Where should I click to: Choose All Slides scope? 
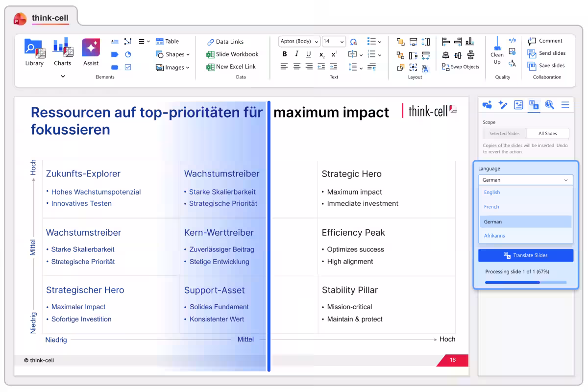(548, 133)
